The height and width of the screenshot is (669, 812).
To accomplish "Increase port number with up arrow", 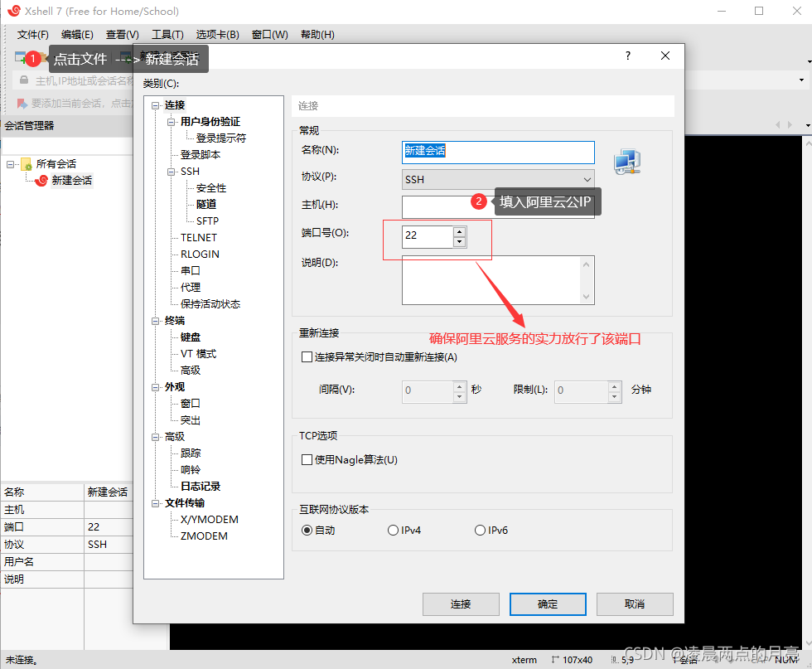I will tap(460, 231).
